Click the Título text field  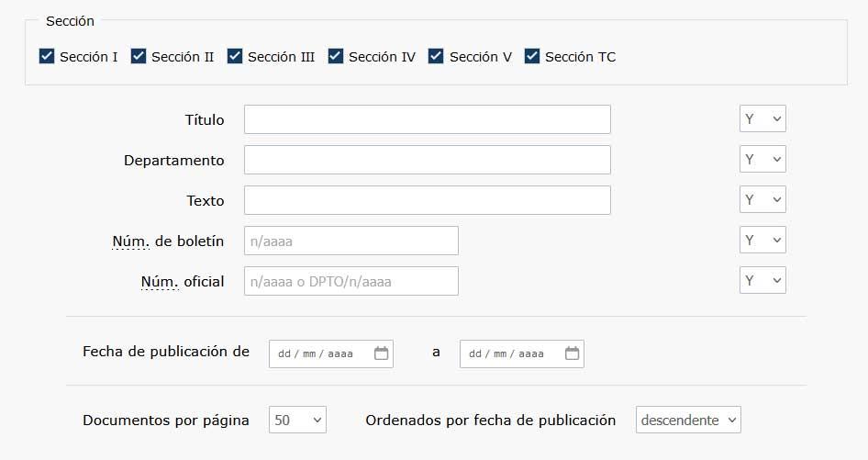click(x=427, y=119)
